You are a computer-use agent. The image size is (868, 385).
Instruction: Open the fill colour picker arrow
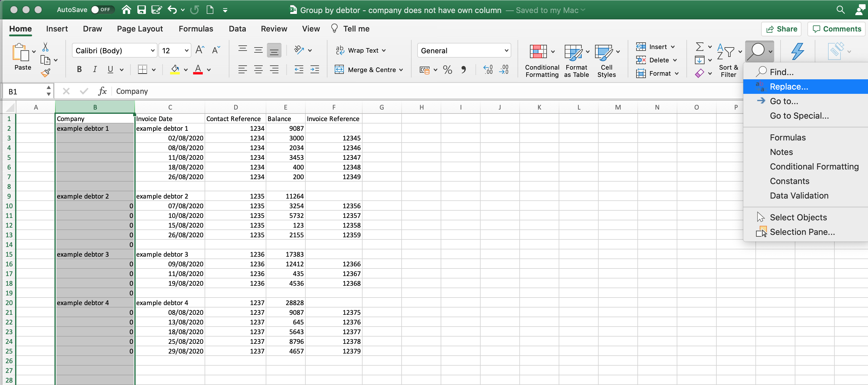tap(186, 70)
